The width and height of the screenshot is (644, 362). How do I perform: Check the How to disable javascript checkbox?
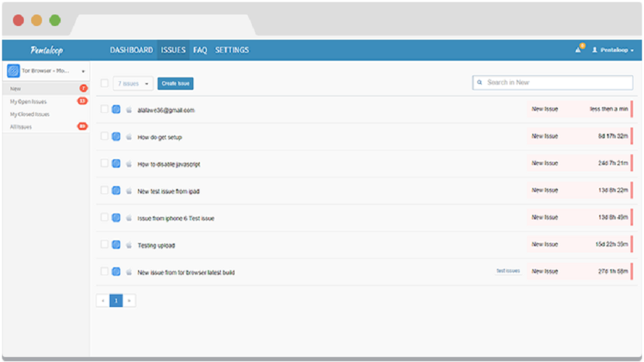[104, 164]
